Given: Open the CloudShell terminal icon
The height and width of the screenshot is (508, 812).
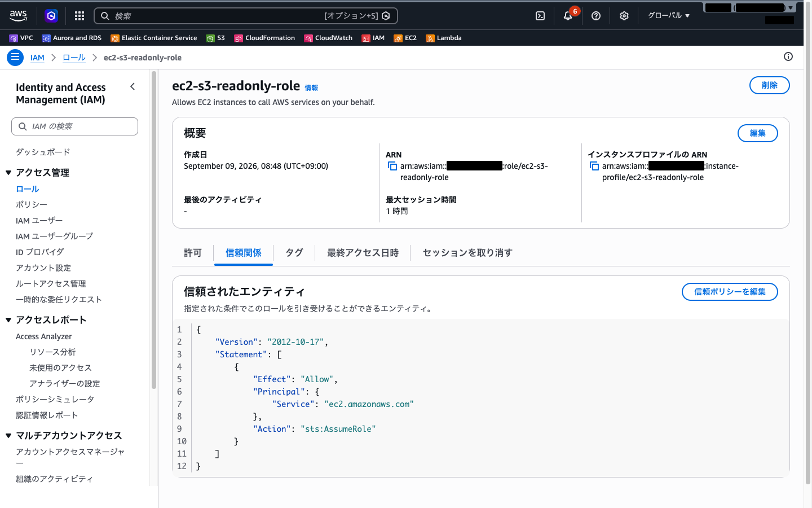Looking at the screenshot, I should [x=540, y=16].
